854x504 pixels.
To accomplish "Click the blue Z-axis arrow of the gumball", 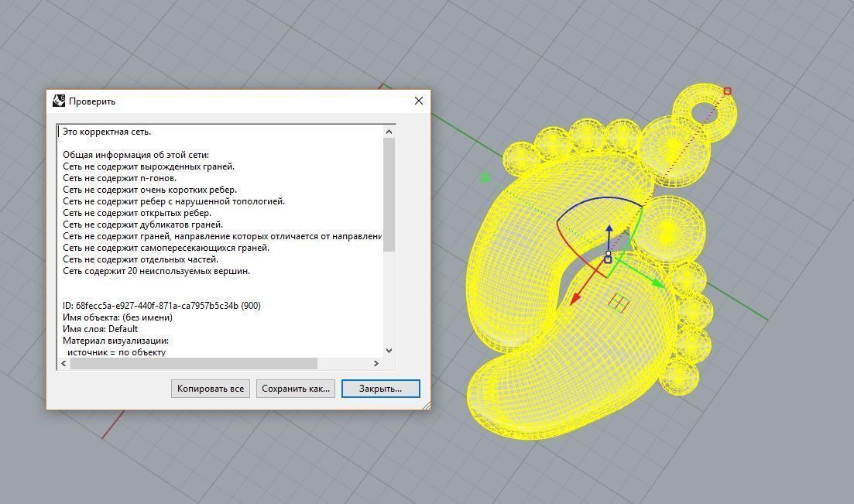I will [609, 229].
